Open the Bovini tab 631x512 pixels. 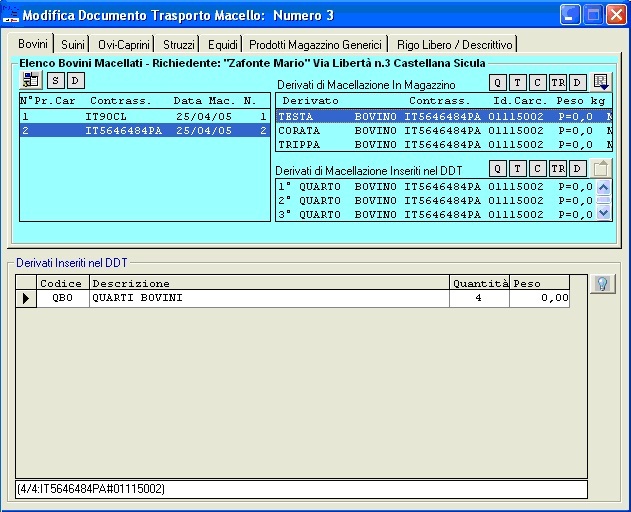[33, 43]
